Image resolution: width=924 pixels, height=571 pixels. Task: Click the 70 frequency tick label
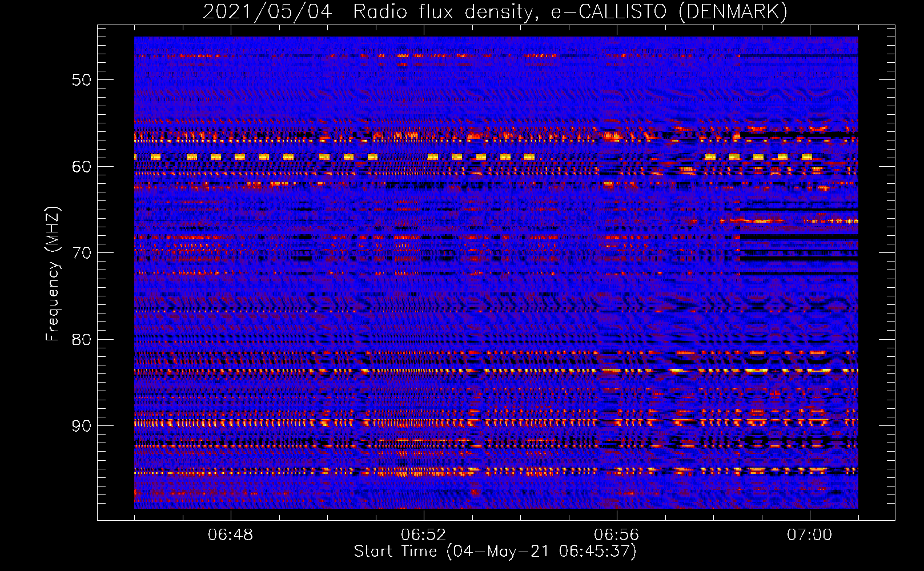81,253
